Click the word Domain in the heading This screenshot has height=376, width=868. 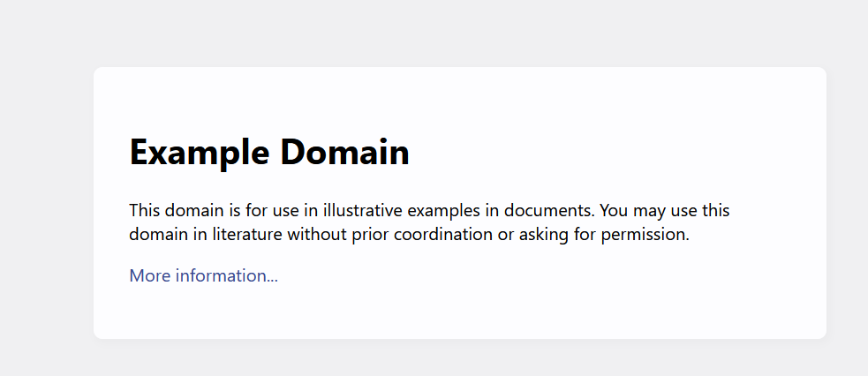tap(345, 152)
